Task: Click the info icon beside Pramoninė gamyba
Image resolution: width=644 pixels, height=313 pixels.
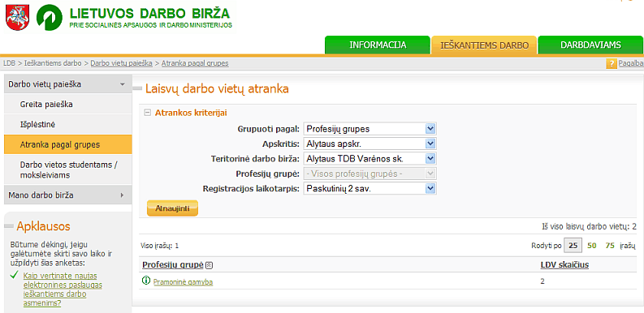Action: click(x=146, y=281)
